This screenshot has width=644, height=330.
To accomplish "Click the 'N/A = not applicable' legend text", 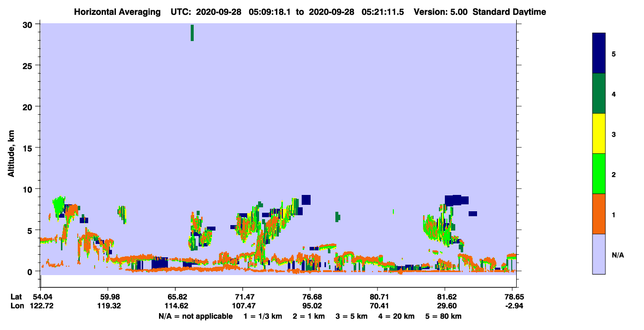I will click(x=195, y=316).
